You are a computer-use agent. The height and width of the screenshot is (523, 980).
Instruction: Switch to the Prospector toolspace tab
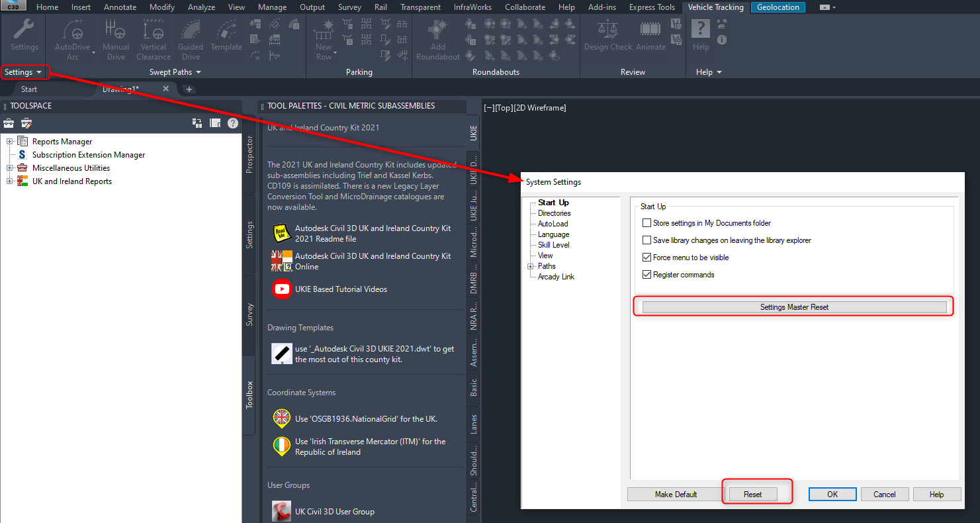tap(249, 154)
